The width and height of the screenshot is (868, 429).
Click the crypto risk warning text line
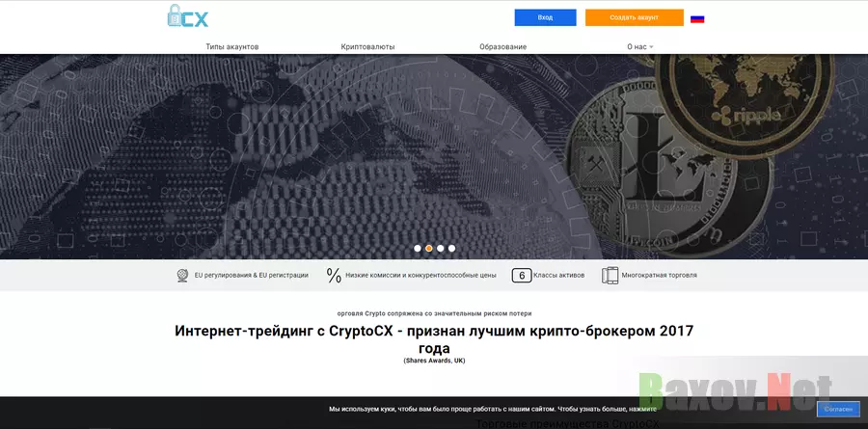click(434, 313)
